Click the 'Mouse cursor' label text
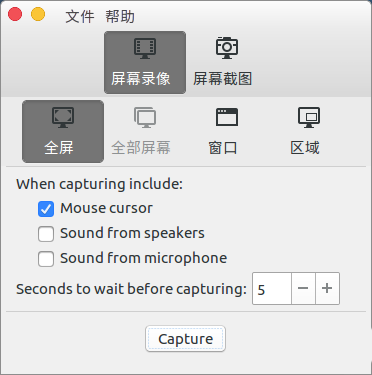Image resolution: width=372 pixels, height=375 pixels. tap(106, 208)
